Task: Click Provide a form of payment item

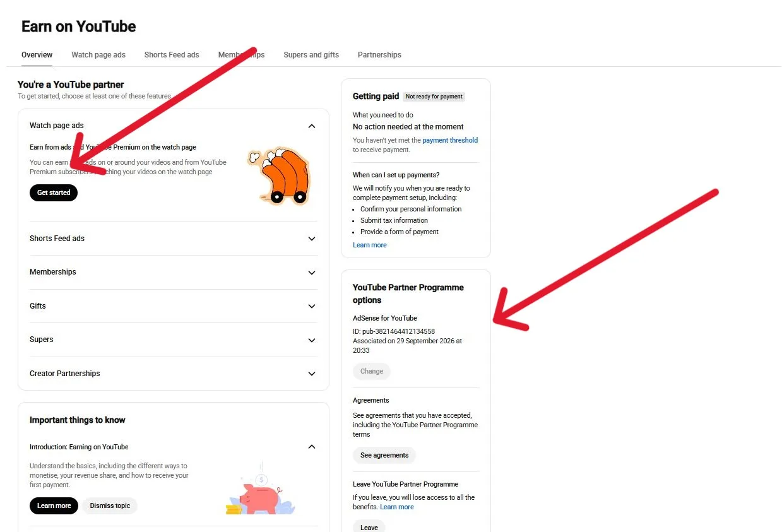Action: (400, 232)
